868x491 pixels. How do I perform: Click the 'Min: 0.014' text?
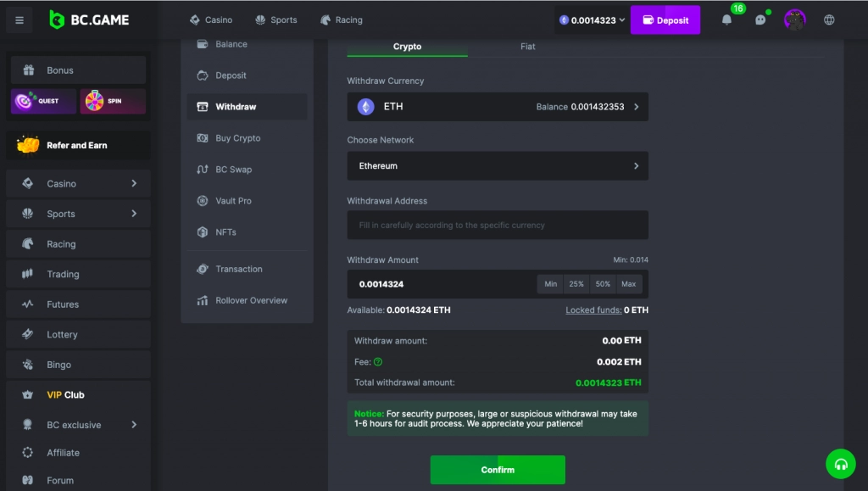tap(631, 259)
